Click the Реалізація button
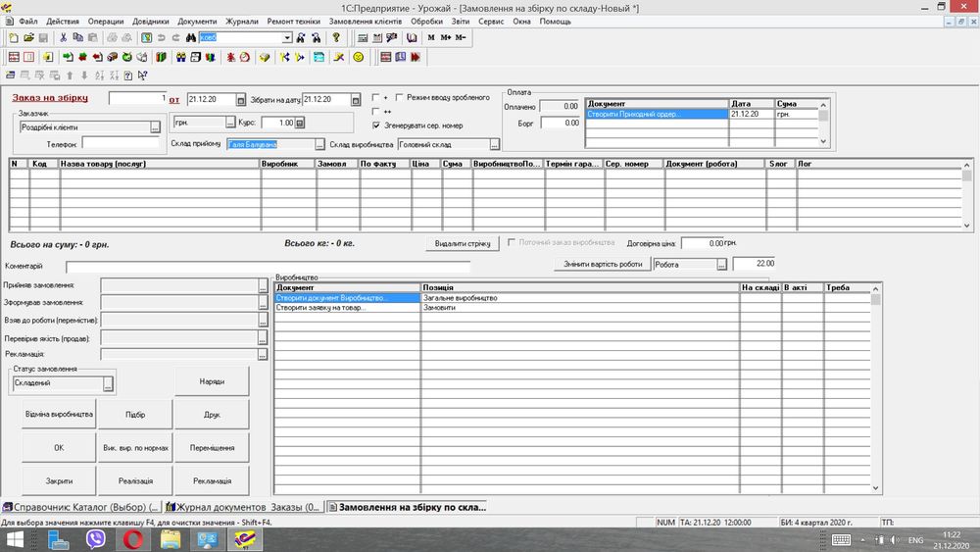The height and width of the screenshot is (552, 980). (x=135, y=481)
